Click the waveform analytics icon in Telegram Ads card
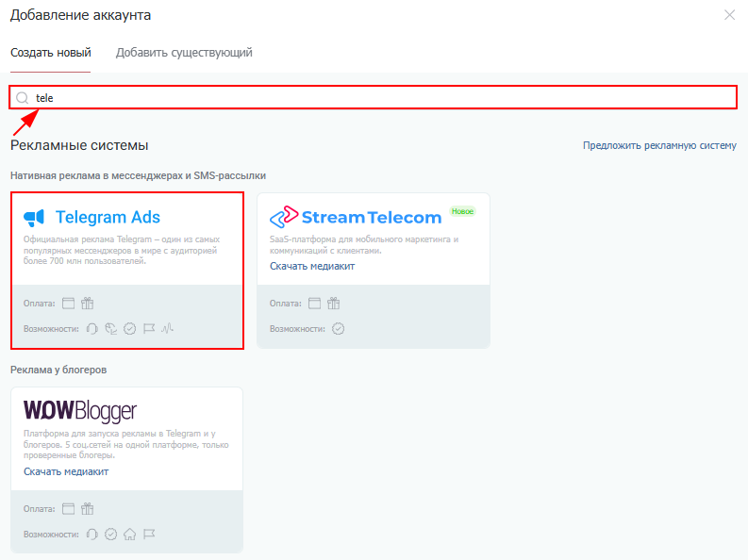 pyautogui.click(x=168, y=329)
